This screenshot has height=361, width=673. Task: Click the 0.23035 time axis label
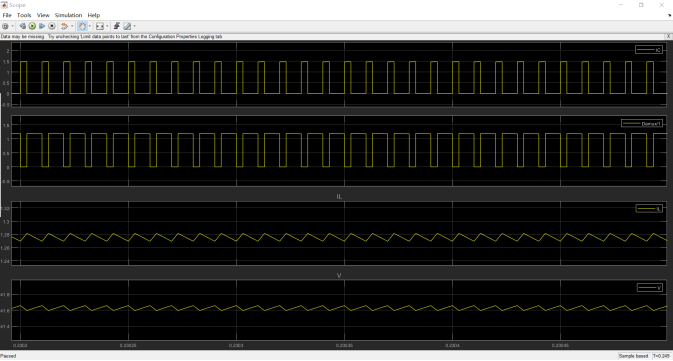[344, 345]
